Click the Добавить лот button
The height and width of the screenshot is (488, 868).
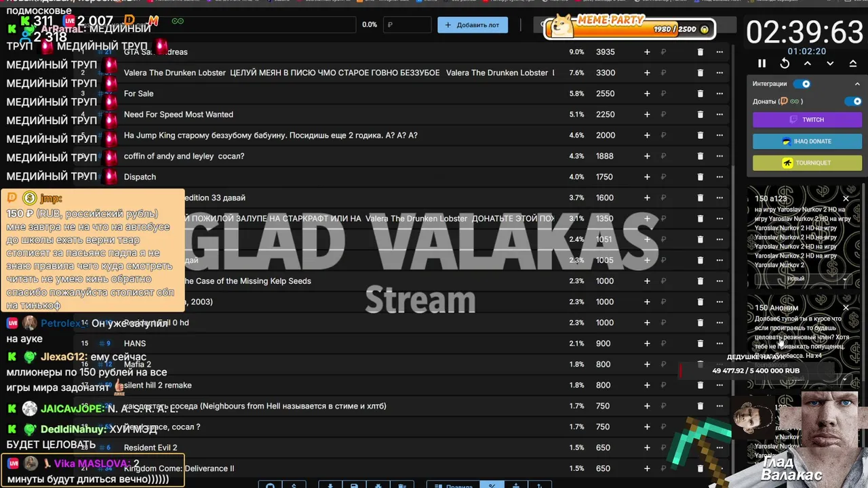473,25
